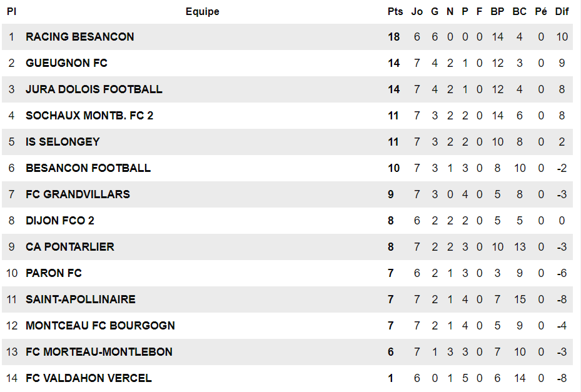Select CA PONTARLIER in the table
The height and width of the screenshot is (392, 581).
[69, 247]
